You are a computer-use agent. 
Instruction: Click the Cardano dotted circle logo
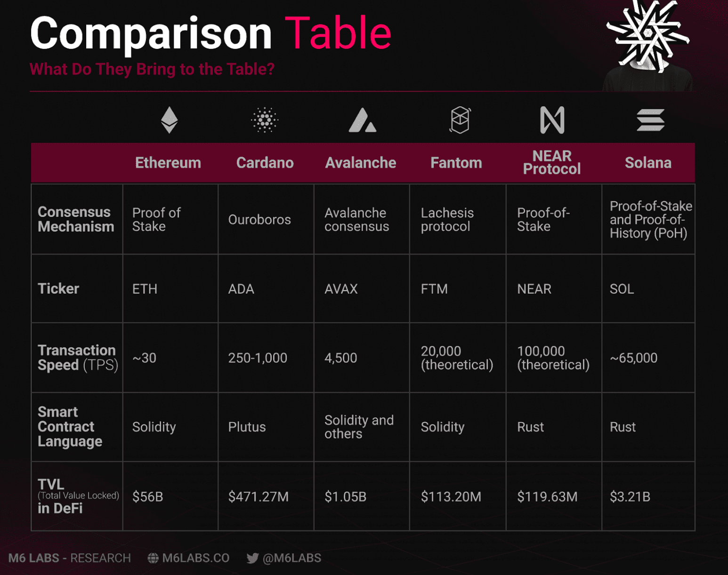pyautogui.click(x=265, y=120)
